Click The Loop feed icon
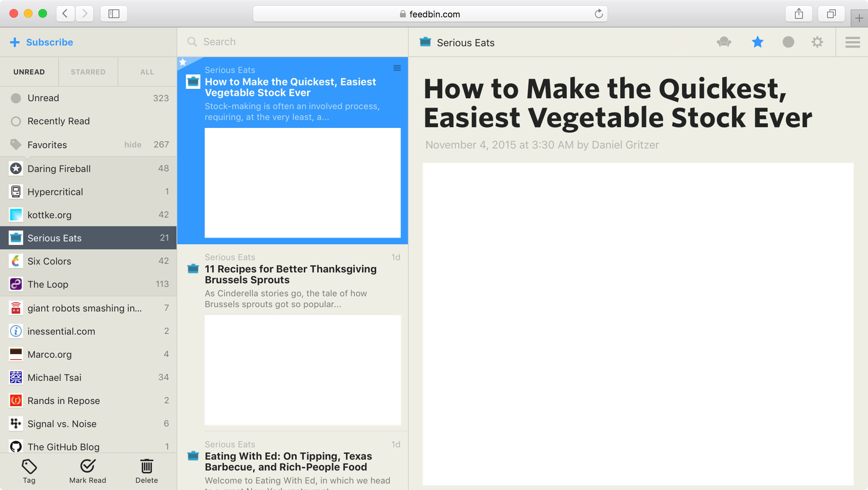868x490 pixels. pos(16,284)
